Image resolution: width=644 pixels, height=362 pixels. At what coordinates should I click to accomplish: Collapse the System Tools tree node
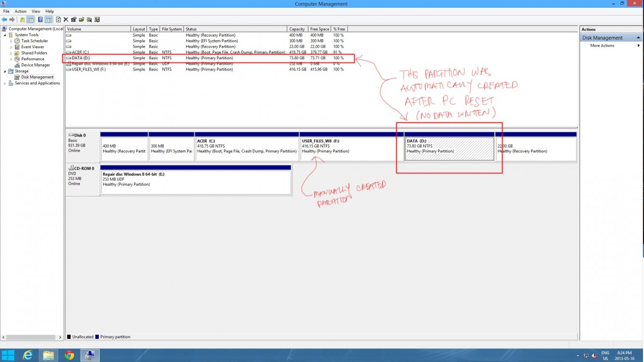[x=5, y=35]
